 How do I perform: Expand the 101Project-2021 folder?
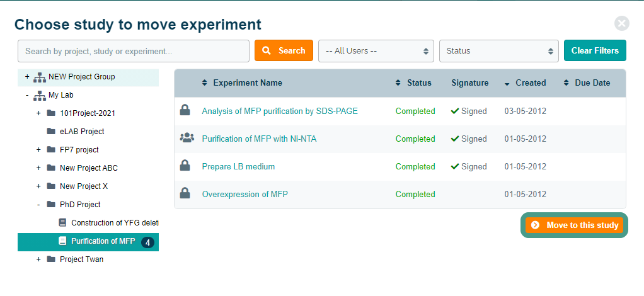39,113
